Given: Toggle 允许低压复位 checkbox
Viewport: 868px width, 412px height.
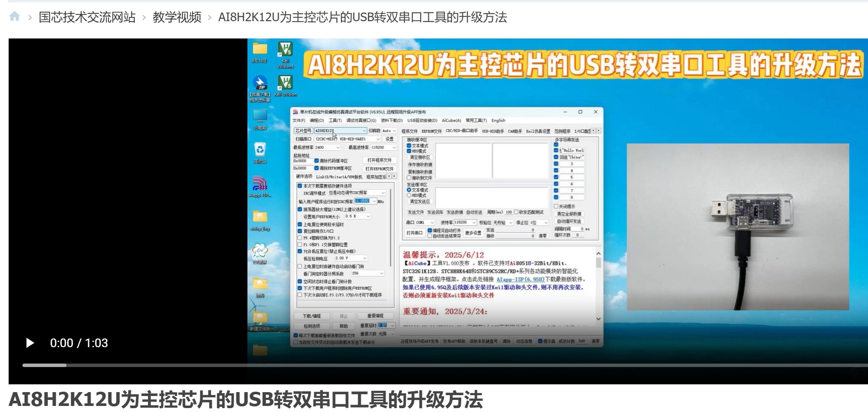Looking at the screenshot, I should tap(300, 251).
